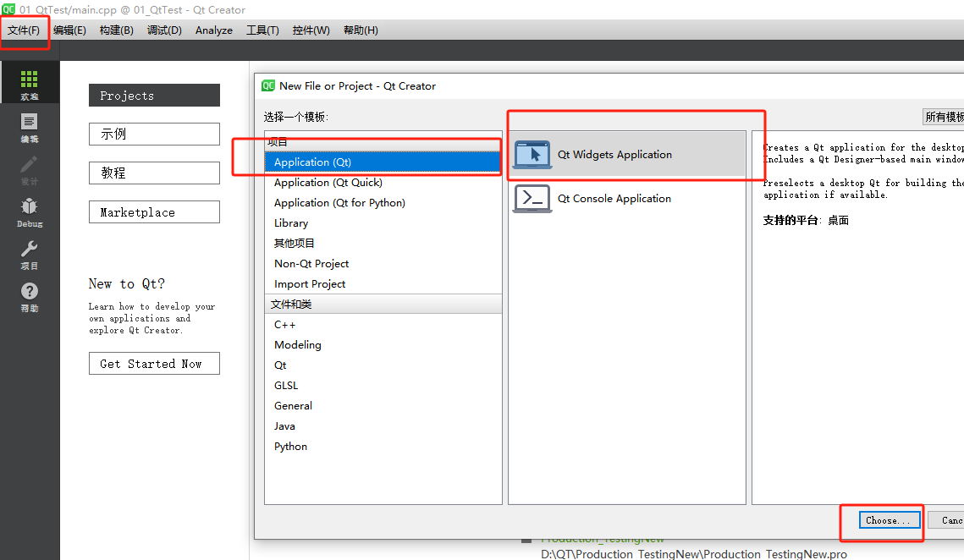Select Application (Qt for Python) category

pyautogui.click(x=383, y=203)
